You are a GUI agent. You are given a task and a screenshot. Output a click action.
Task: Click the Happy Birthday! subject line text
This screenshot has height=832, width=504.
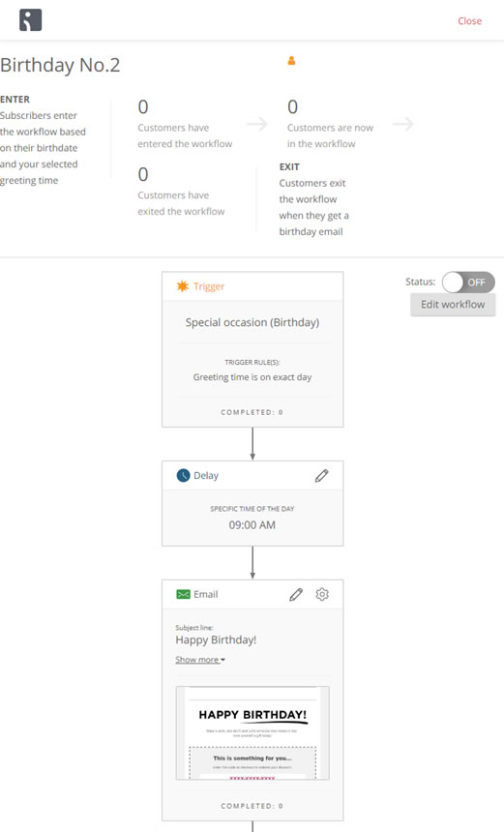(216, 639)
